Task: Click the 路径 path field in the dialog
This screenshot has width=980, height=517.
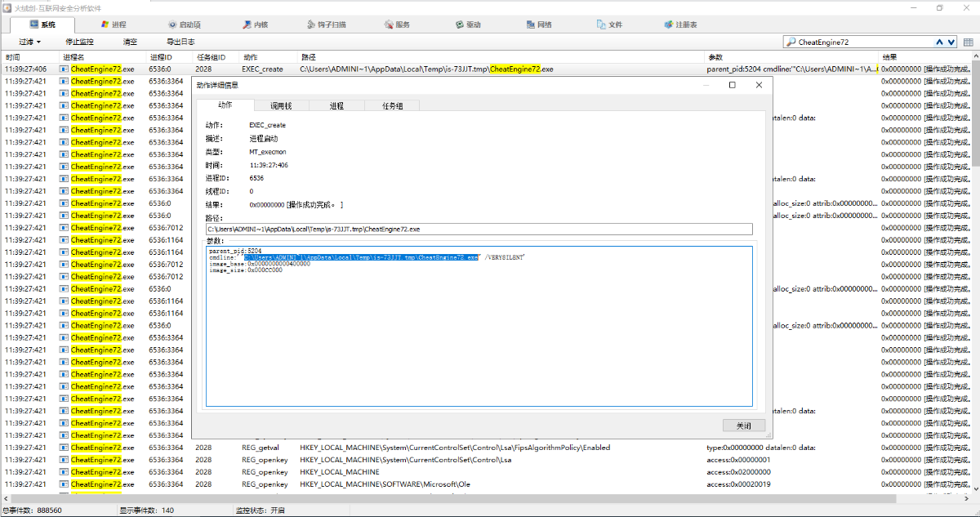Action: click(479, 230)
